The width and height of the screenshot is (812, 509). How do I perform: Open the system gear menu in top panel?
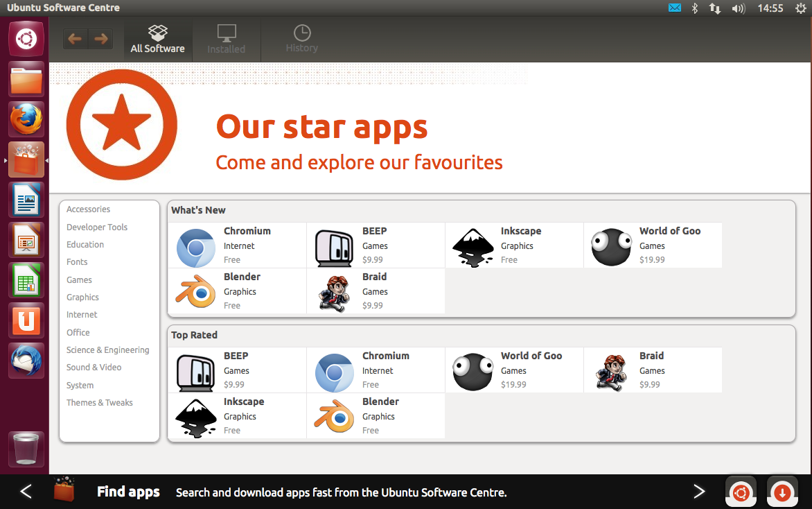(x=801, y=8)
